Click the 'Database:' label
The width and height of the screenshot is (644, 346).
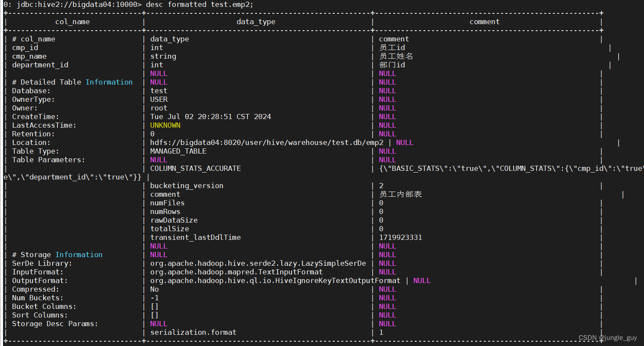pos(32,91)
